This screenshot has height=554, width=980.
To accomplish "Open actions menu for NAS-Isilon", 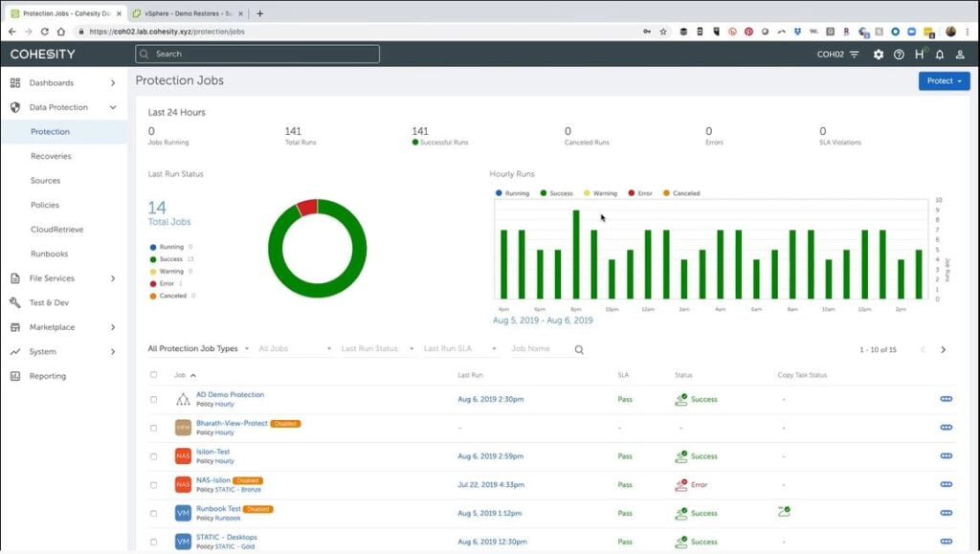I will pos(947,484).
